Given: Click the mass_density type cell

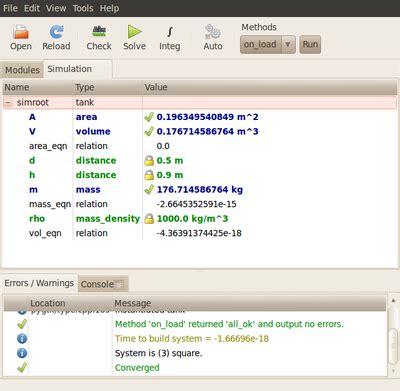Looking at the screenshot, I should (108, 219).
